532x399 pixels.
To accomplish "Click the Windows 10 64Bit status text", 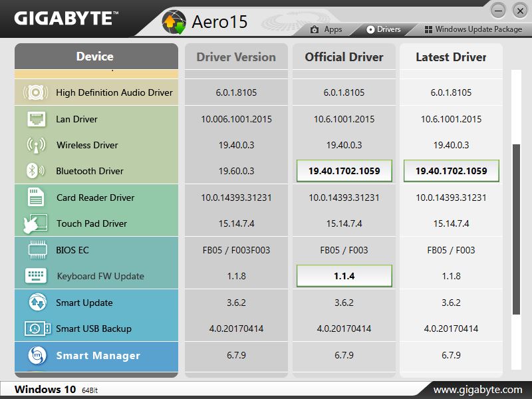I will (x=56, y=390).
